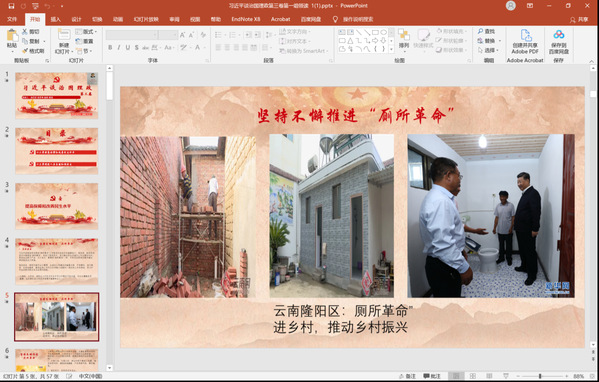Toggle Bold formatting button

(x=110, y=47)
